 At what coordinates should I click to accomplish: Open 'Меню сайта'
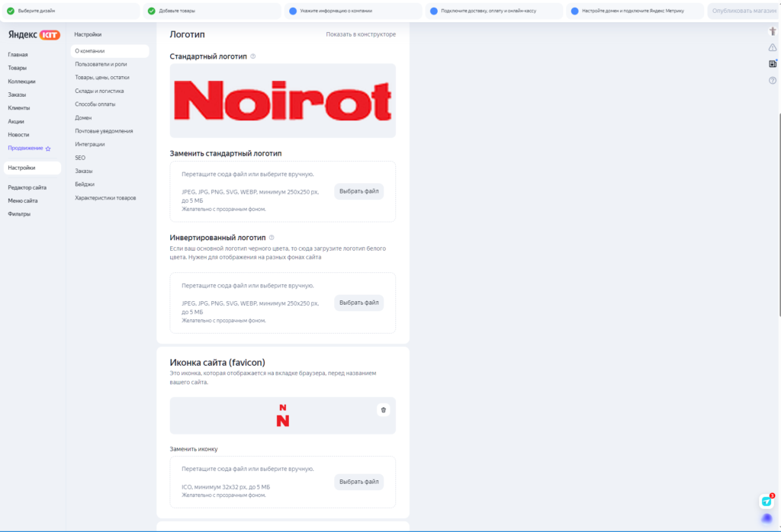point(23,200)
